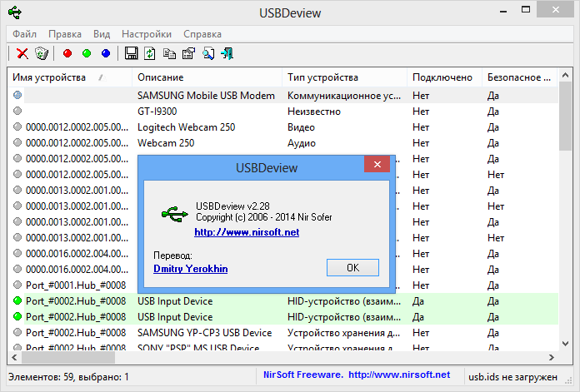Image resolution: width=580 pixels, height=392 pixels.
Task: Click the vertical scrollbar down arrow
Action: (x=565, y=343)
